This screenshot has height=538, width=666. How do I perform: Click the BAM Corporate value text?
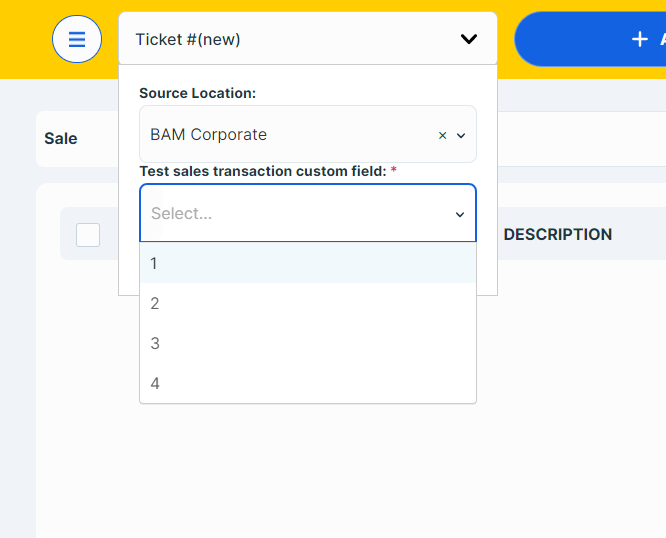(209, 135)
